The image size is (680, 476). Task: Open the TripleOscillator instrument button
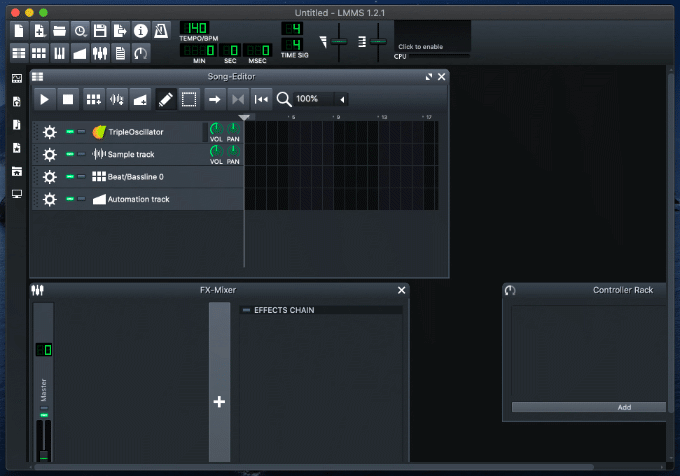[146, 132]
